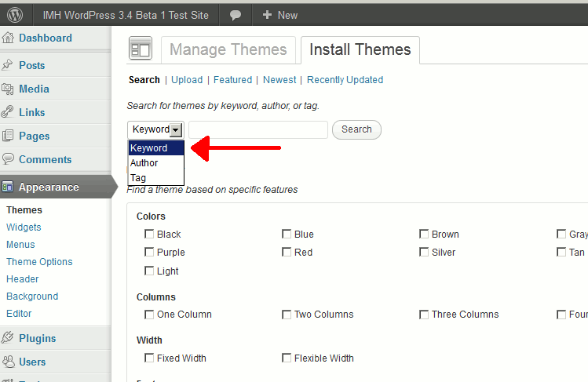Viewport: 588px width, 382px height.
Task: Open the Keyword search type dropdown
Action: click(x=155, y=129)
